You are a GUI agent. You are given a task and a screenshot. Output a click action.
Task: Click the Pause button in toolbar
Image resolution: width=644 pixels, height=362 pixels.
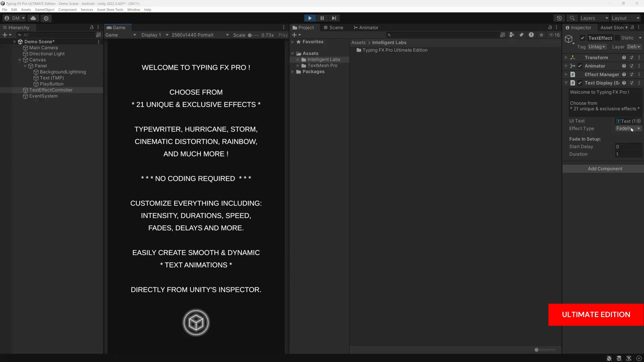[x=322, y=18]
